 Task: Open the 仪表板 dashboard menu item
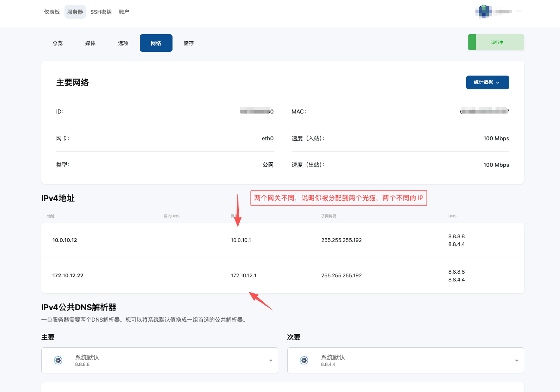(x=52, y=12)
